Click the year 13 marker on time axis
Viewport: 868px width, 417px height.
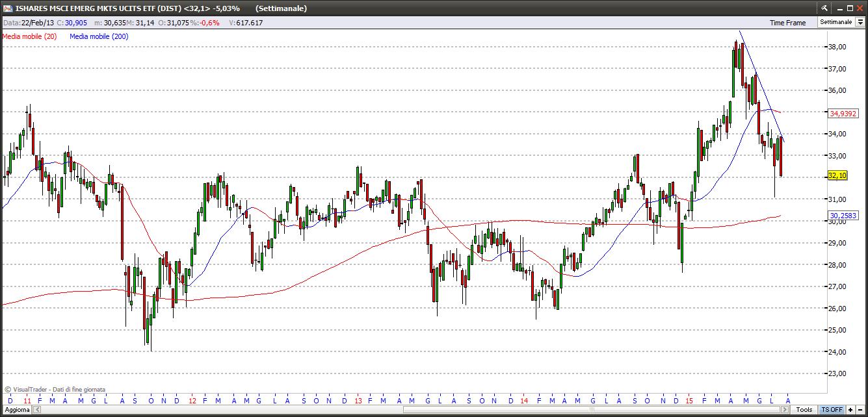tap(358, 400)
